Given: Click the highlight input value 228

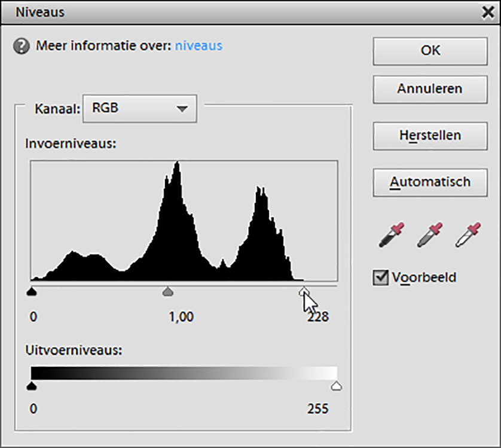Looking at the screenshot, I should pyautogui.click(x=317, y=317).
